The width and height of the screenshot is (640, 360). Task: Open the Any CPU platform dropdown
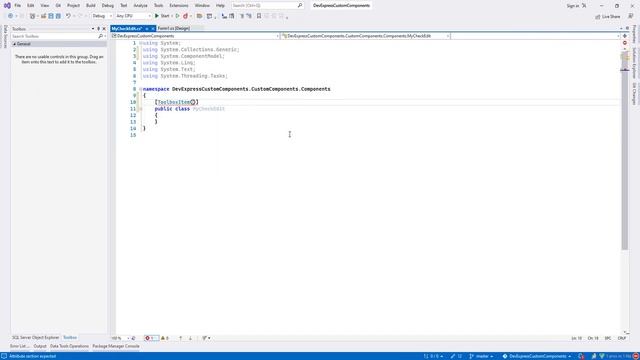click(133, 16)
